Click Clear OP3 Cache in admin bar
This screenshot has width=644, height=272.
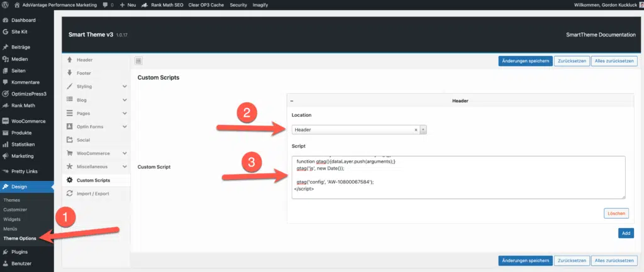pyautogui.click(x=206, y=5)
